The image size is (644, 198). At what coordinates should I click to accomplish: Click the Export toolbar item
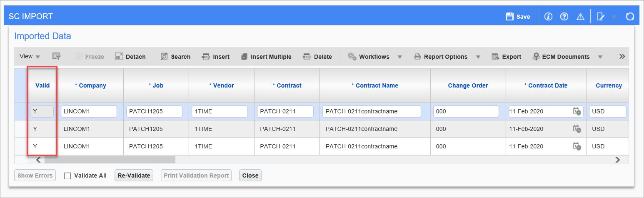[x=507, y=57]
